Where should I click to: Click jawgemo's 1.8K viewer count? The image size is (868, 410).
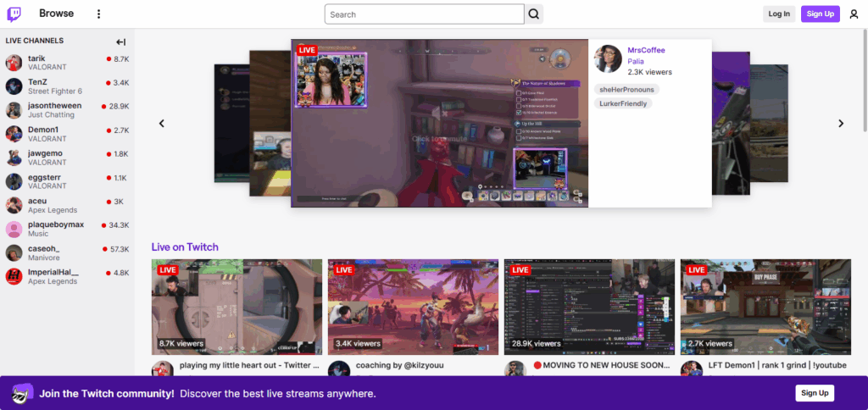click(121, 154)
